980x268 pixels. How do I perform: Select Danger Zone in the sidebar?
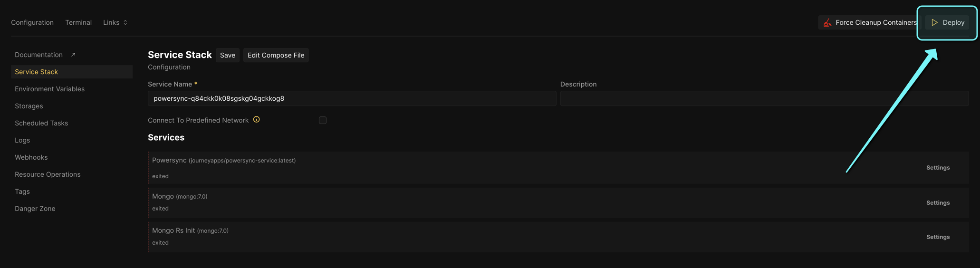coord(35,209)
